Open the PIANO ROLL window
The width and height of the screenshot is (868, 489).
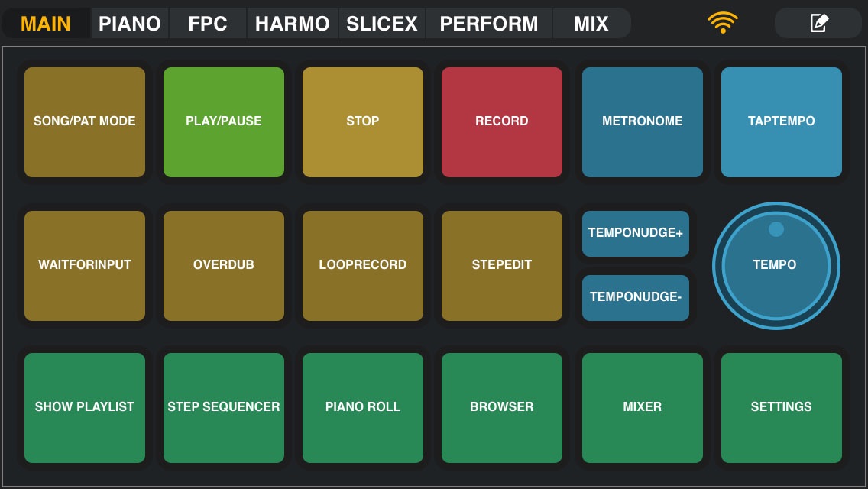click(363, 407)
